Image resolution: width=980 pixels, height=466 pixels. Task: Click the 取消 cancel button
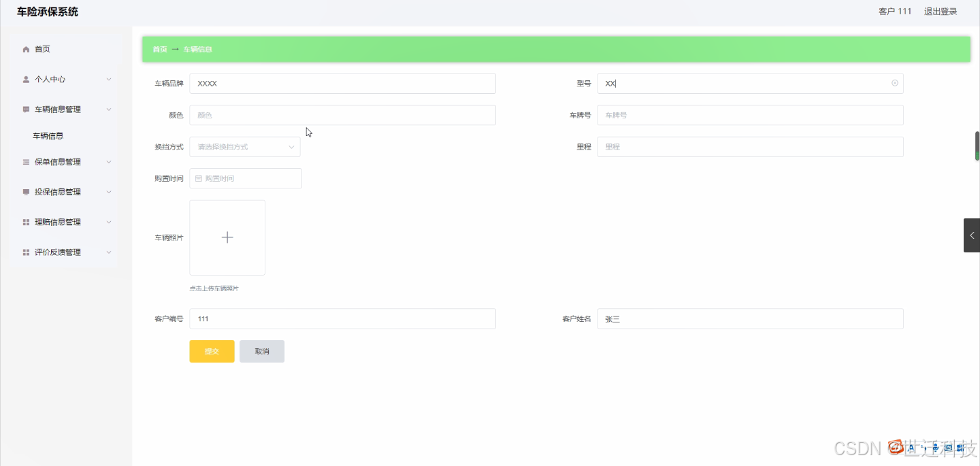[x=262, y=351]
